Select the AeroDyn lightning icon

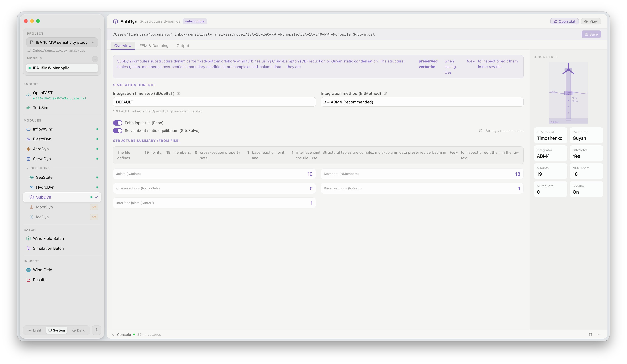(28, 149)
